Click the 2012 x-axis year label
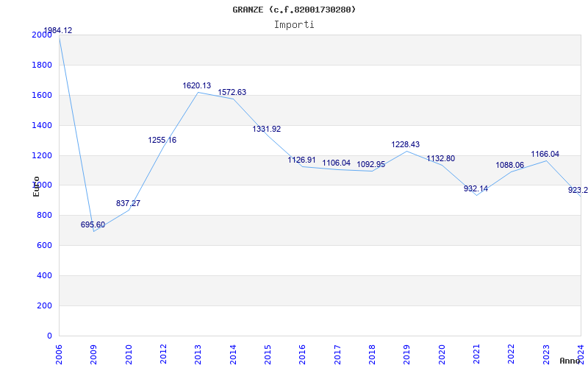588x368 pixels. [163, 355]
